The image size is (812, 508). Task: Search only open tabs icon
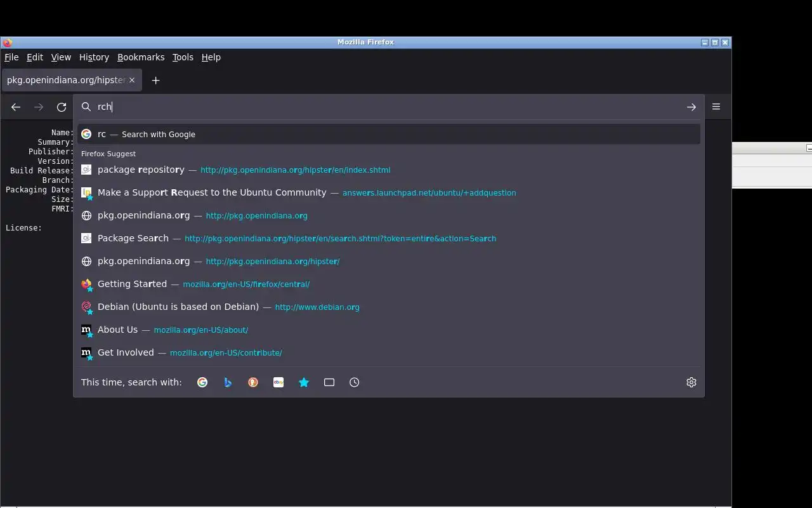[x=329, y=382]
